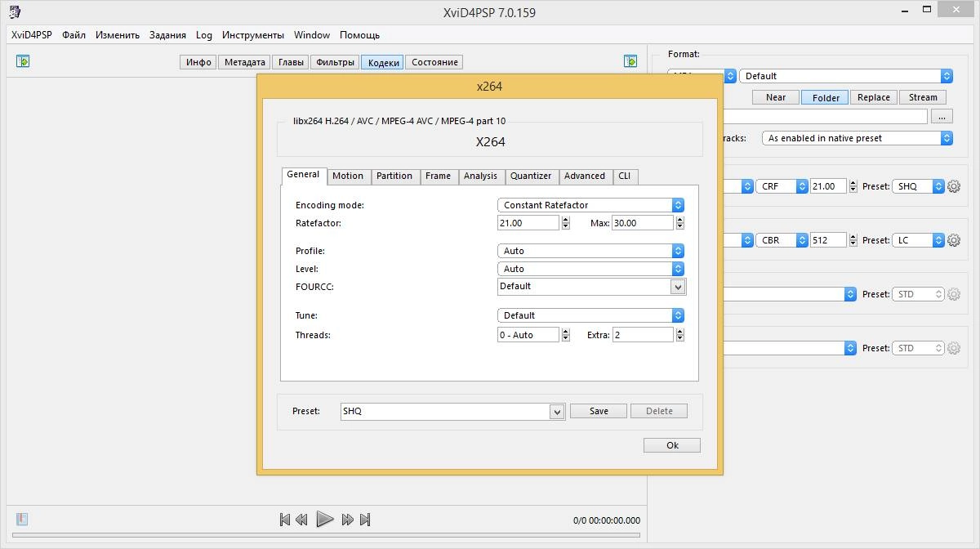The width and height of the screenshot is (980, 549).
Task: Open 'As enabled in native preset' dropdown
Action: click(x=857, y=138)
